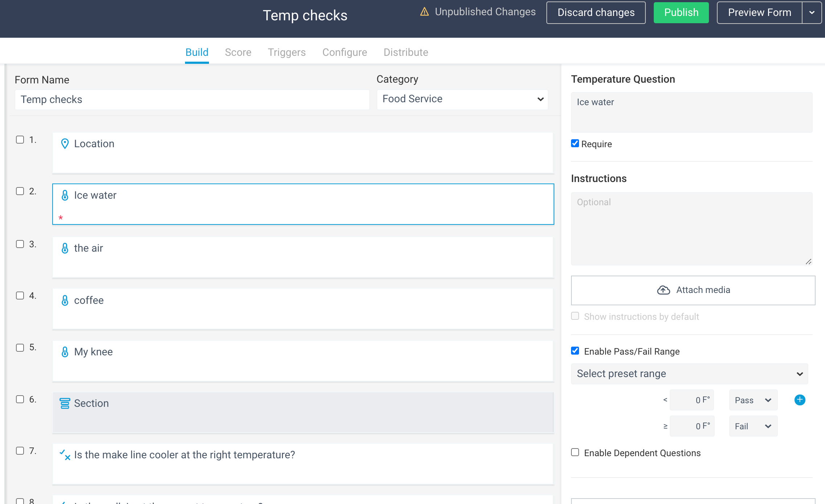Open the Triggers tab
This screenshot has height=504, width=825.
[x=287, y=53]
